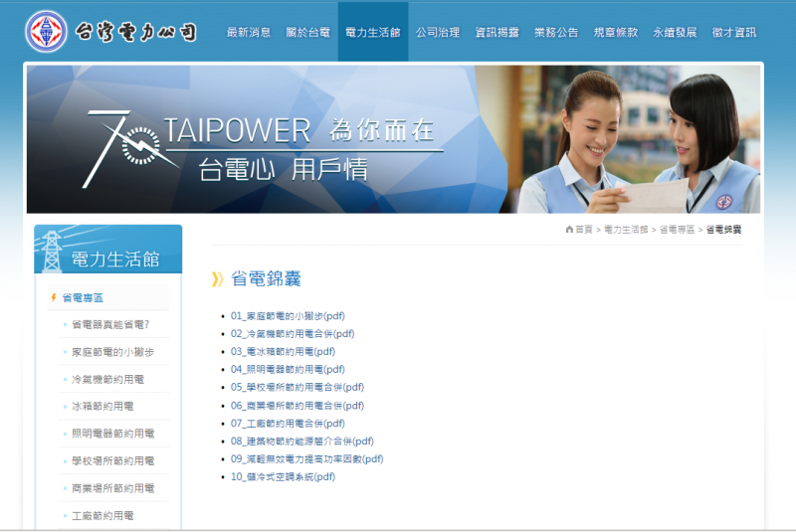This screenshot has height=532, width=796.
Task: Open sidebar item 商業場所節約用電
Action: (112, 488)
